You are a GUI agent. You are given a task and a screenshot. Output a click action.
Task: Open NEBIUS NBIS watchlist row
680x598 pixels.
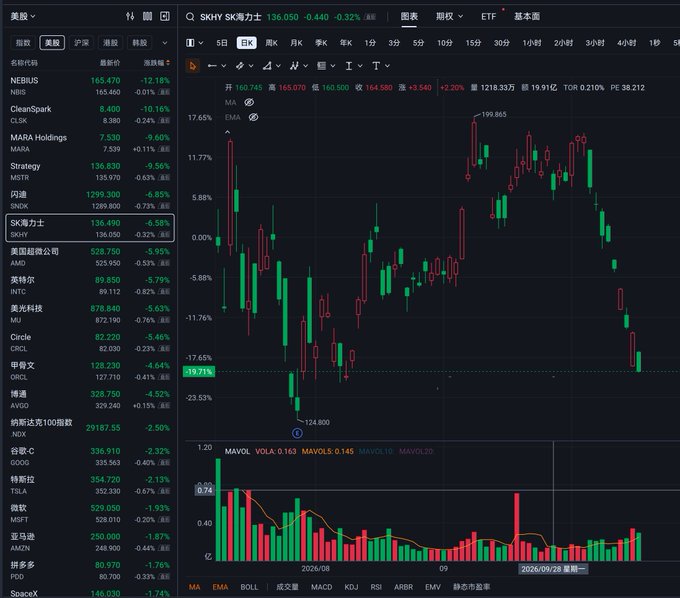pos(90,86)
